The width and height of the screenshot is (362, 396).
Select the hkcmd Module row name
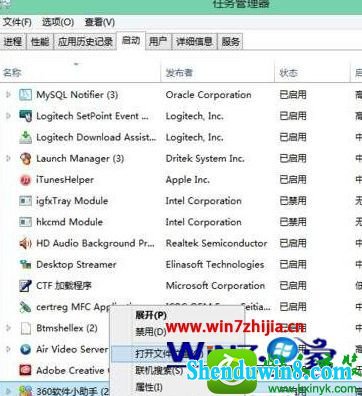click(x=69, y=222)
